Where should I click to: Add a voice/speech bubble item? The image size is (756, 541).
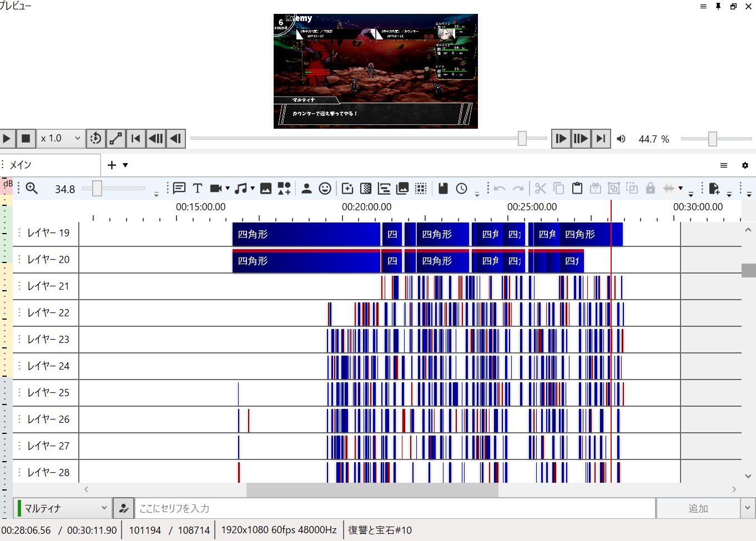click(x=179, y=188)
